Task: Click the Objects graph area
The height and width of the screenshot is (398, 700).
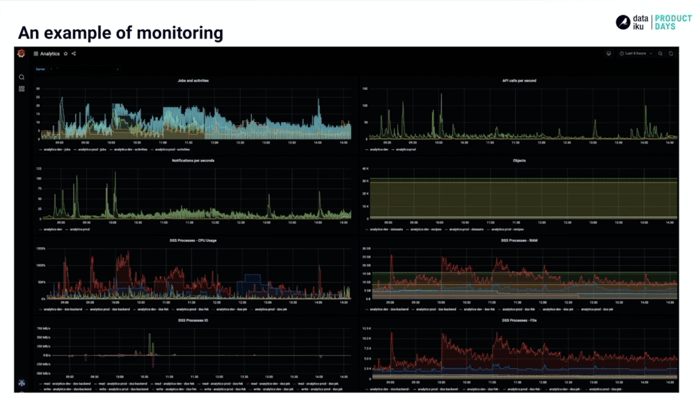Action: point(523,194)
